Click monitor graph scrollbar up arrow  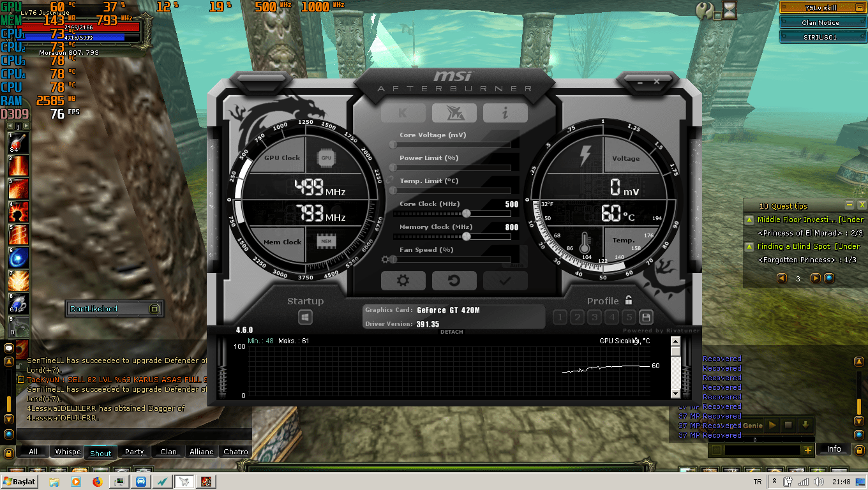click(676, 341)
